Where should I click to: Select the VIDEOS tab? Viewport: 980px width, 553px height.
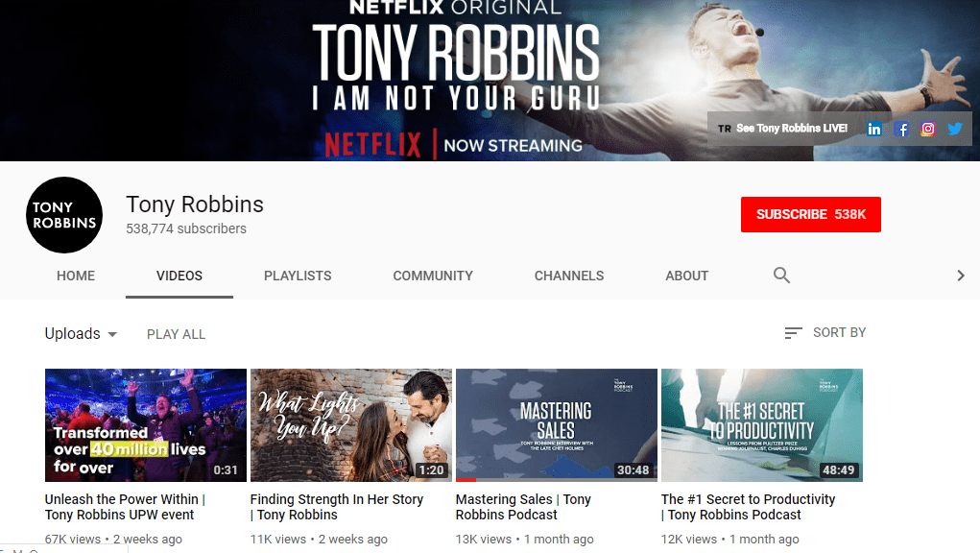click(x=179, y=276)
